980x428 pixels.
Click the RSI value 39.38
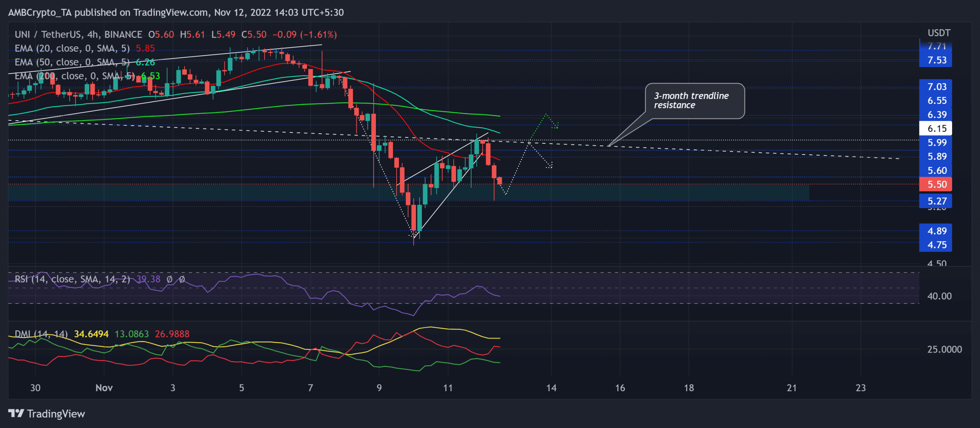(x=149, y=279)
